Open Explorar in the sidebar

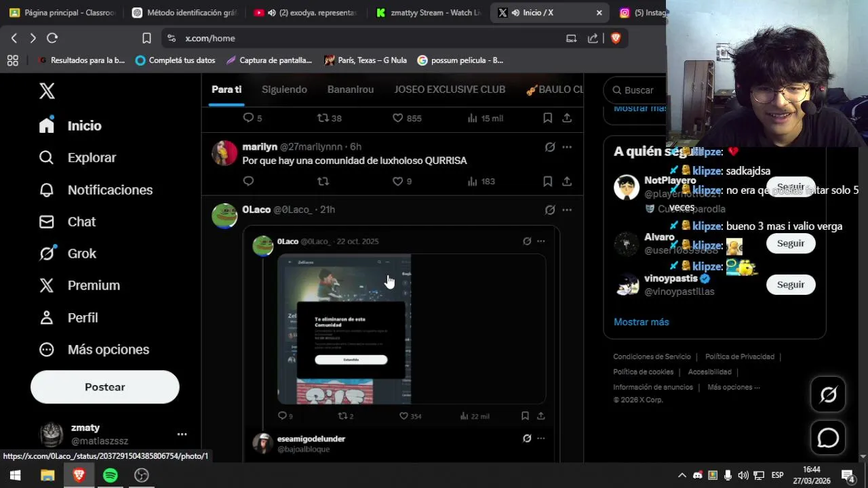pyautogui.click(x=78, y=157)
